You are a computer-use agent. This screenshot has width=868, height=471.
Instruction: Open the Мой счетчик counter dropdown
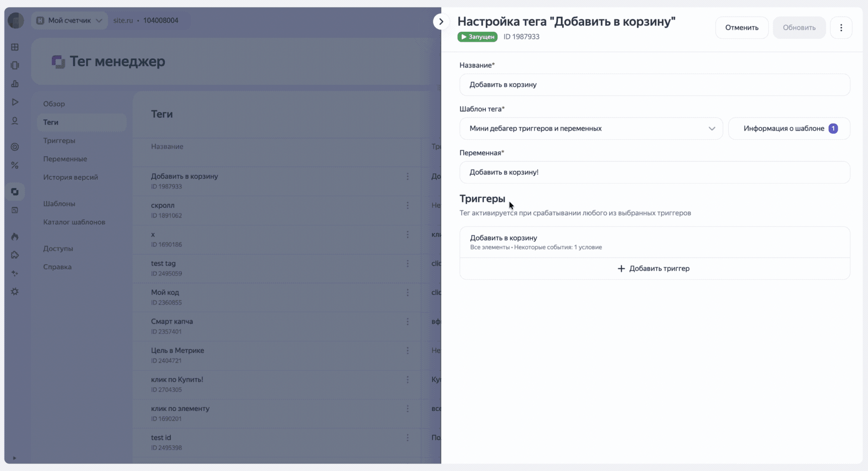tap(70, 21)
